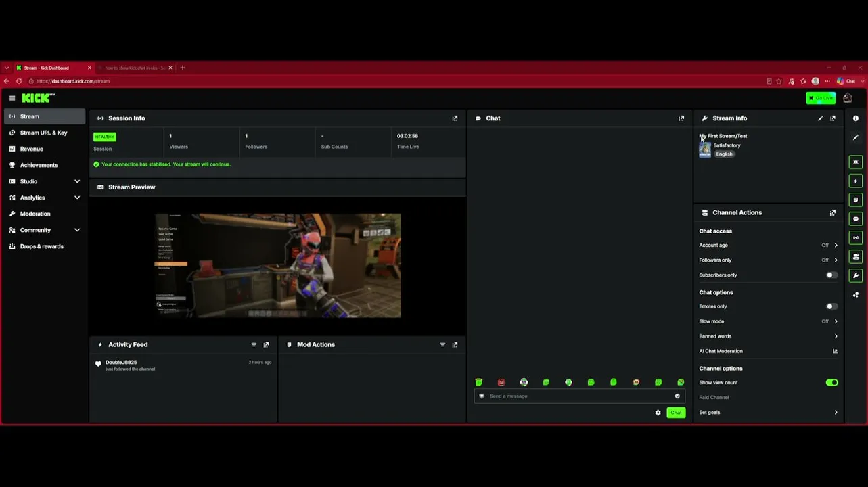Toggle Subscribers only chat
Viewport: 868px width, 487px height.
[831, 275]
